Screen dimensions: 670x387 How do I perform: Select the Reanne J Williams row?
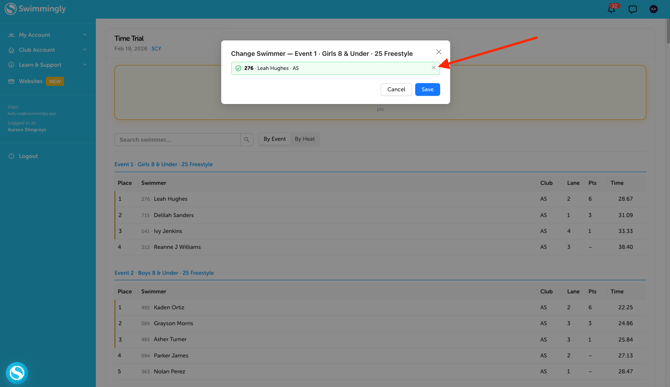[380, 247]
